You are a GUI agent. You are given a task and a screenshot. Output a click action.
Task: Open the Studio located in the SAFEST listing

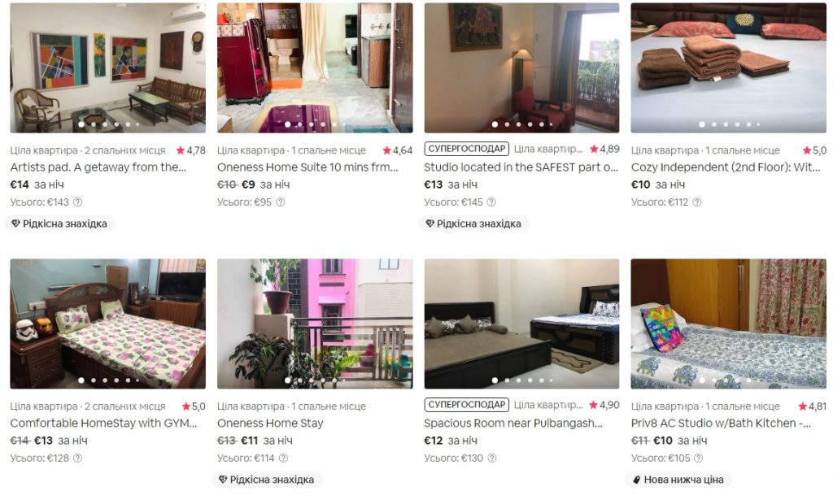pyautogui.click(x=521, y=167)
